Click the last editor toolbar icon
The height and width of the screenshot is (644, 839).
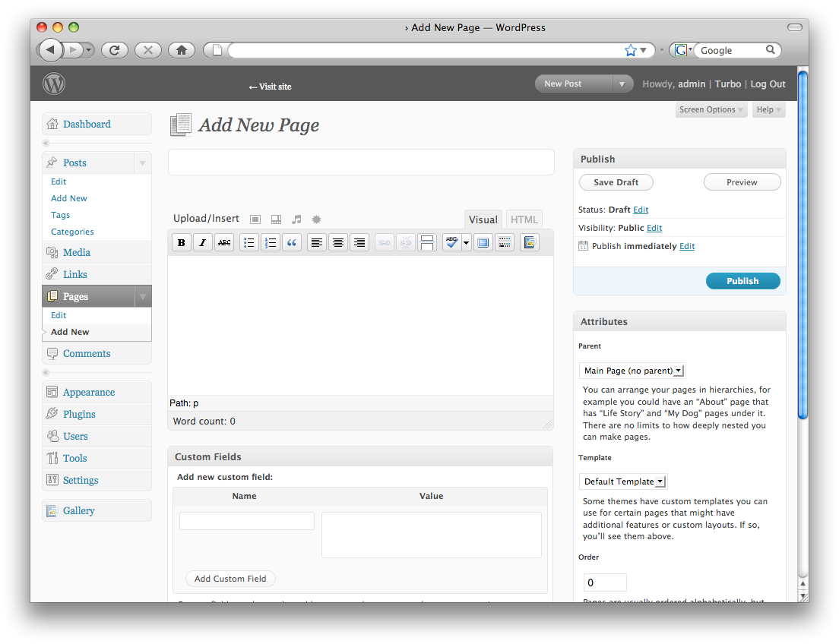click(529, 243)
